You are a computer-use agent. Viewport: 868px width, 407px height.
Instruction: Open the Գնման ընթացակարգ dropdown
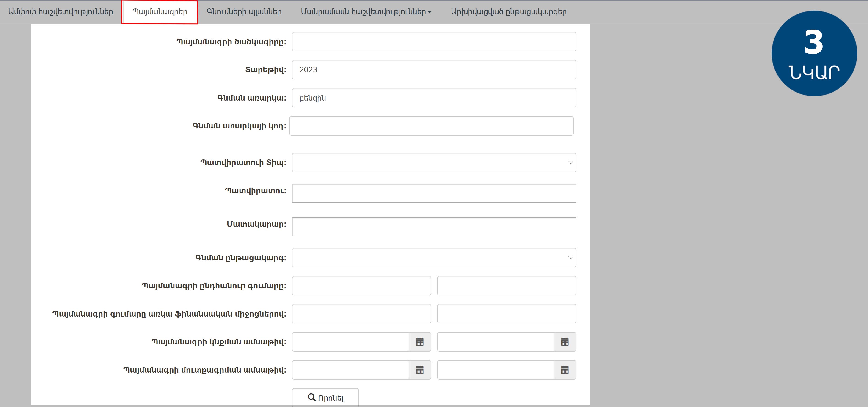(434, 257)
